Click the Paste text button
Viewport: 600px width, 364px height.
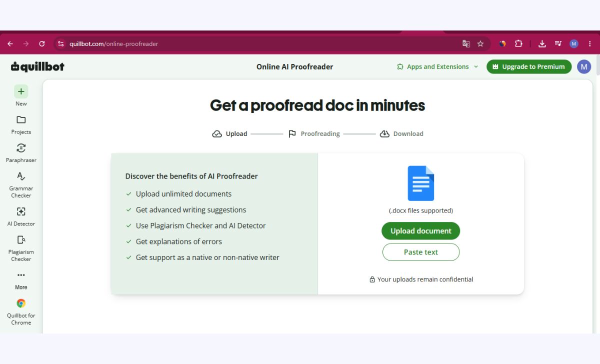[421, 252]
